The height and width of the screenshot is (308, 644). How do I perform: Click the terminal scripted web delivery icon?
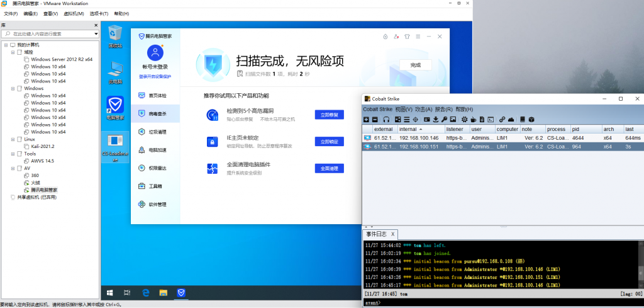click(491, 120)
